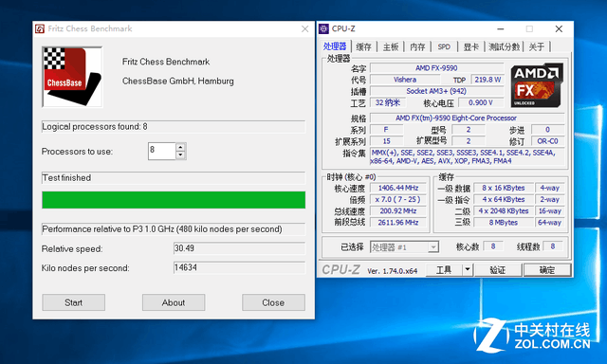Click the L1 instruction cache 4 x 64 KBytes
This screenshot has height=364, width=607.
point(504,200)
